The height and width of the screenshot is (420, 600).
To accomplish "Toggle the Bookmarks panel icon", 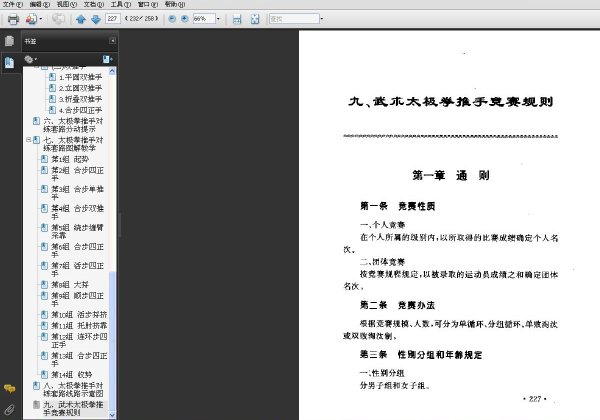I will coord(10,62).
